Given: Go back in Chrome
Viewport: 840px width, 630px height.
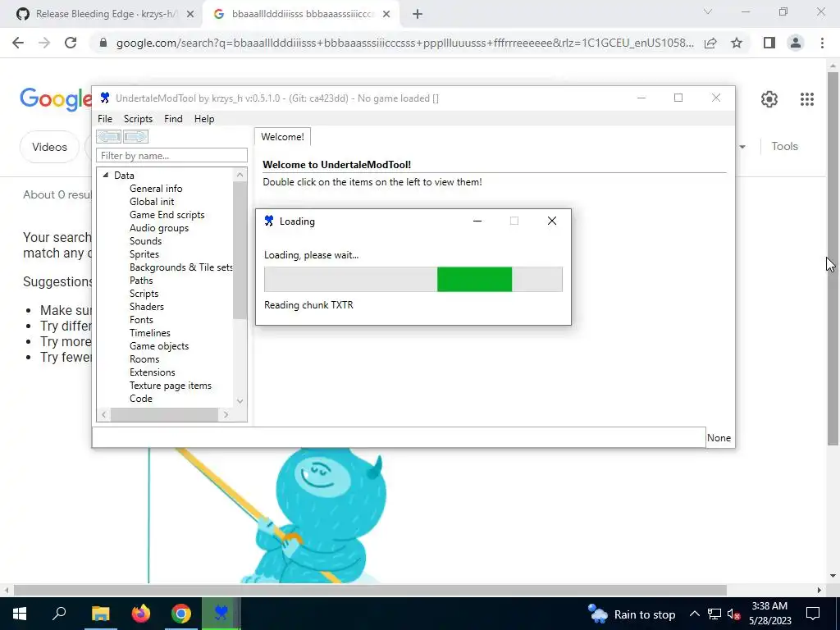Looking at the screenshot, I should 18,43.
